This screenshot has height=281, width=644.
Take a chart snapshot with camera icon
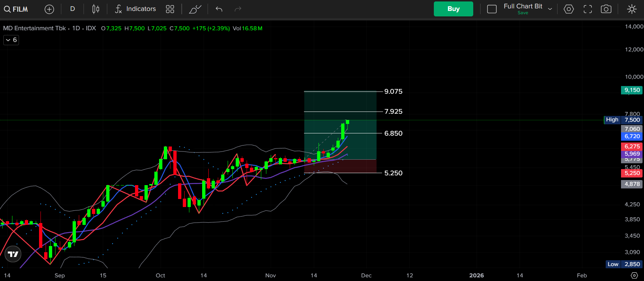[606, 9]
